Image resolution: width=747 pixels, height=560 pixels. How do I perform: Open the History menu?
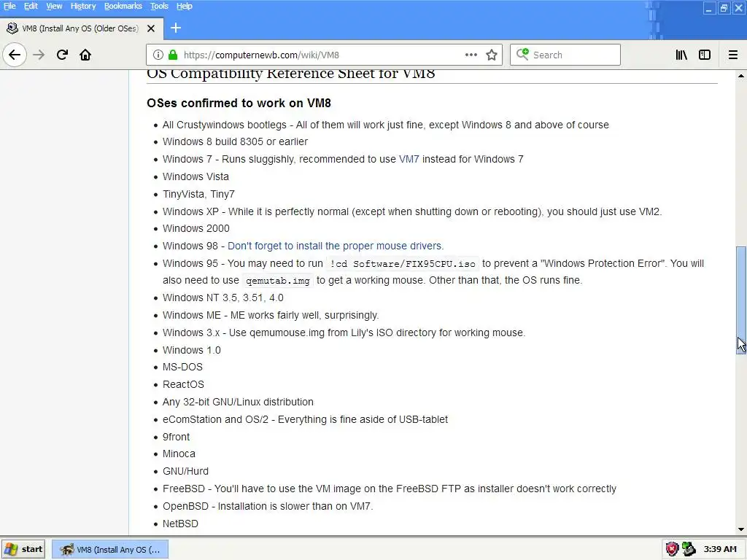pos(83,6)
